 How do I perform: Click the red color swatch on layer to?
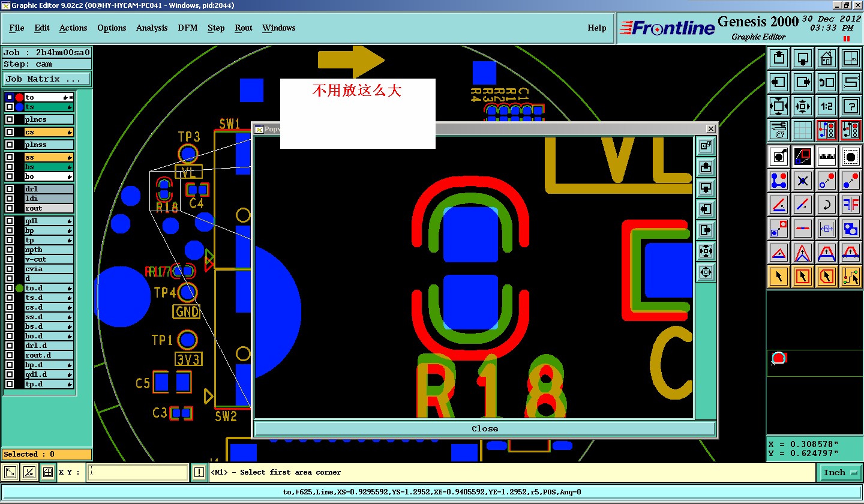[x=19, y=97]
